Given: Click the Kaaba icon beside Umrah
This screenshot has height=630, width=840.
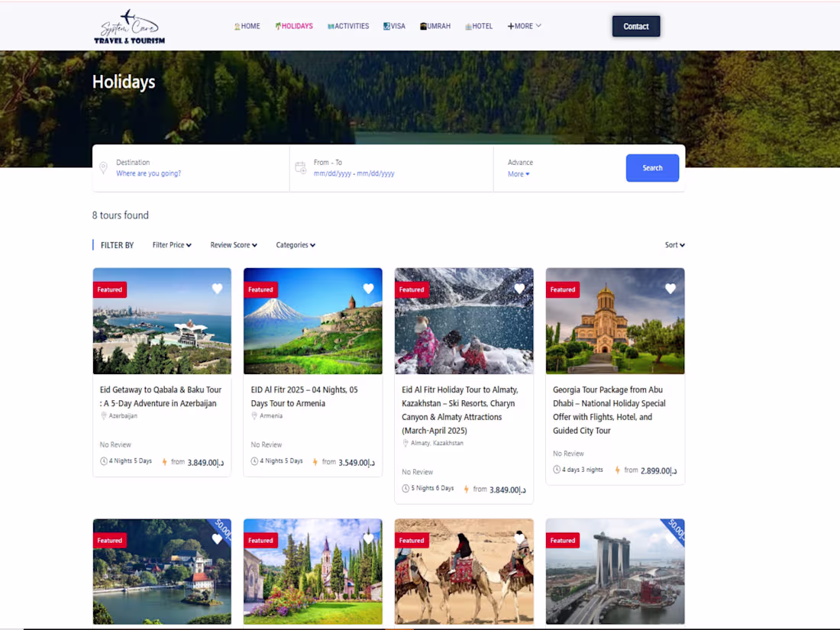Looking at the screenshot, I should [423, 25].
